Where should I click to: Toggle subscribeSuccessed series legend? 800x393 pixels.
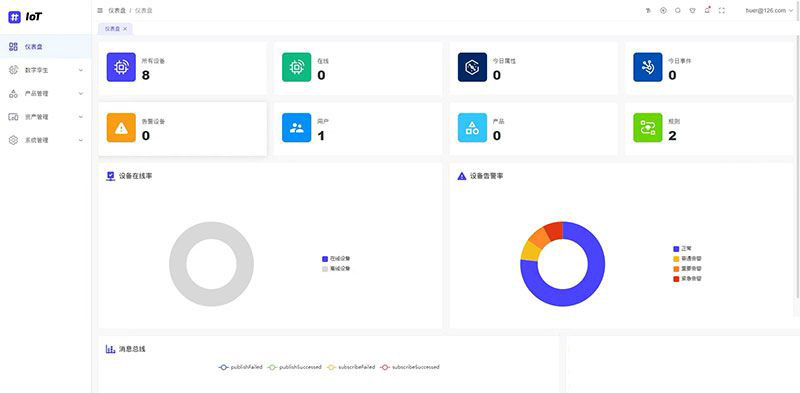point(410,367)
